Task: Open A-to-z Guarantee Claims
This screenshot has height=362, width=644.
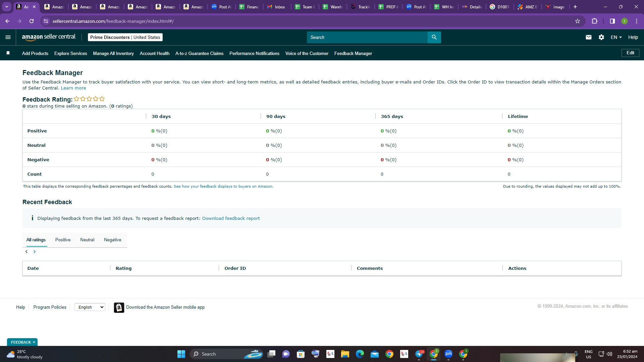Action: click(199, 53)
